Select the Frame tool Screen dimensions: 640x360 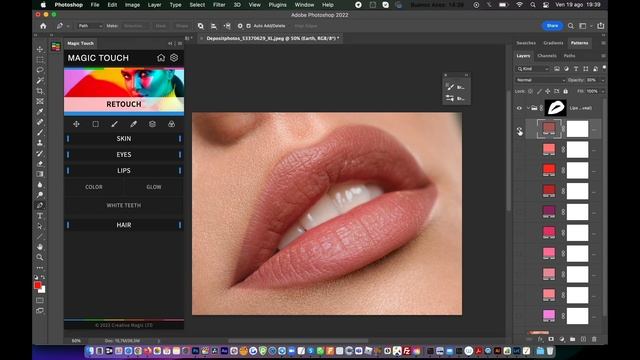pyautogui.click(x=40, y=101)
